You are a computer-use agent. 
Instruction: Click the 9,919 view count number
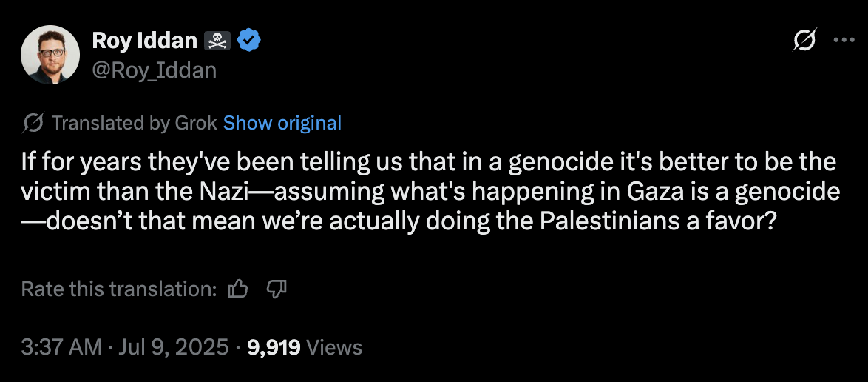coord(274,346)
